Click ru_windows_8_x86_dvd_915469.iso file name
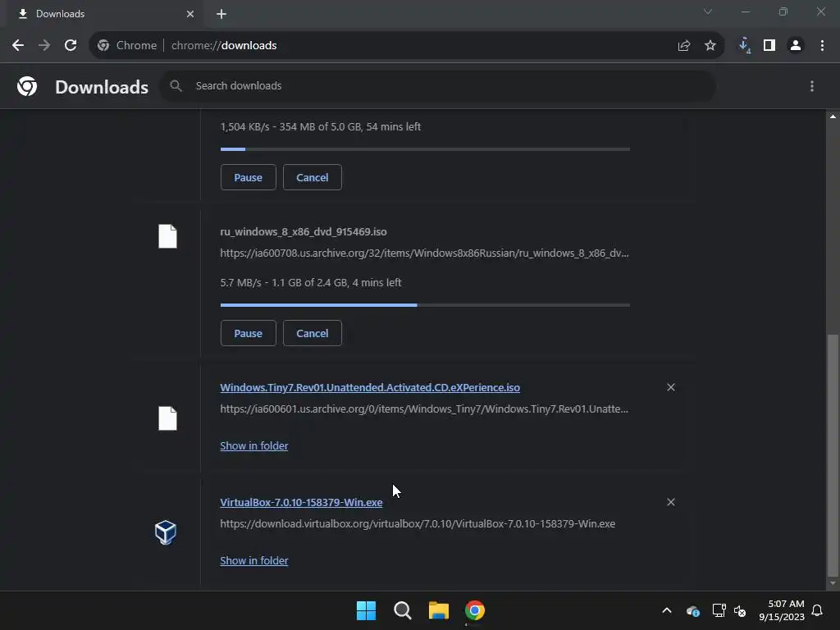Screen dimensions: 840x630 tap(304, 231)
